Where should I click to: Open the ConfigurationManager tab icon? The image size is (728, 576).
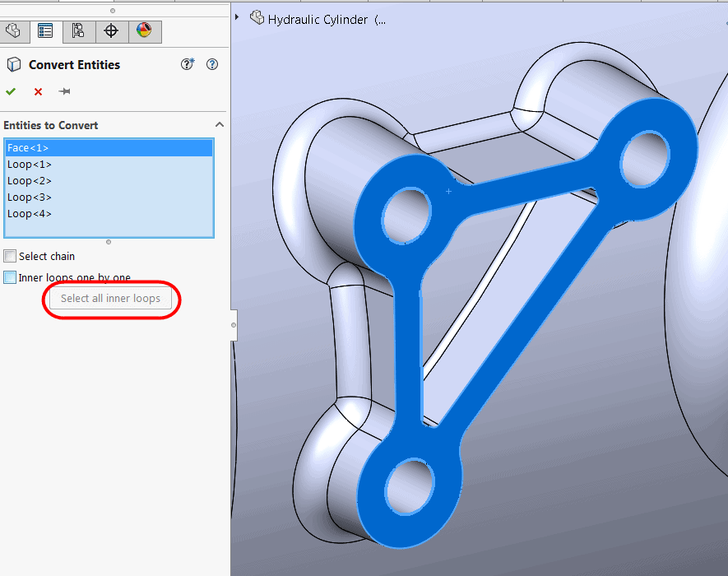78,31
